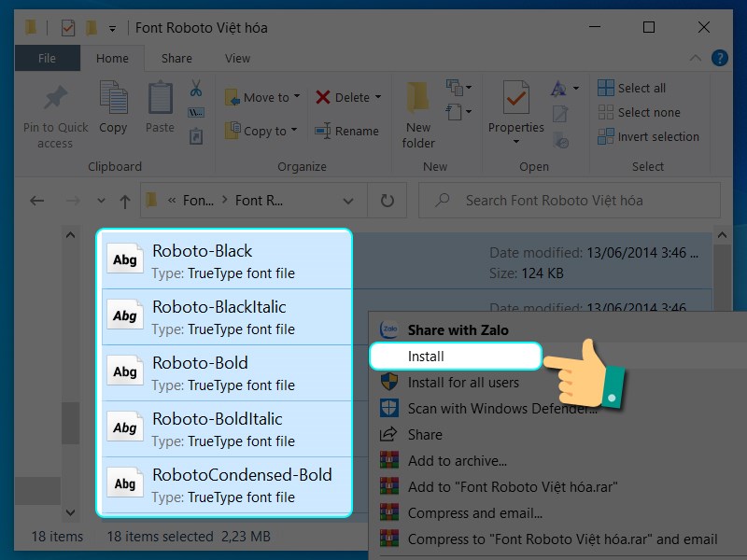This screenshot has height=560, width=747.
Task: Click Invert selection in the ribbon
Action: point(648,136)
